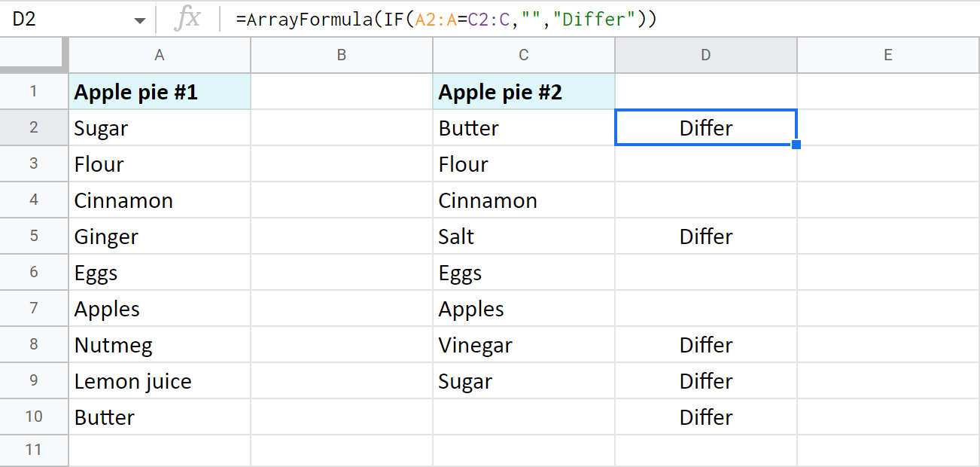Screen dimensions: 980x467
Task: Click the 'Apple pie #2' header cell
Action: click(524, 92)
